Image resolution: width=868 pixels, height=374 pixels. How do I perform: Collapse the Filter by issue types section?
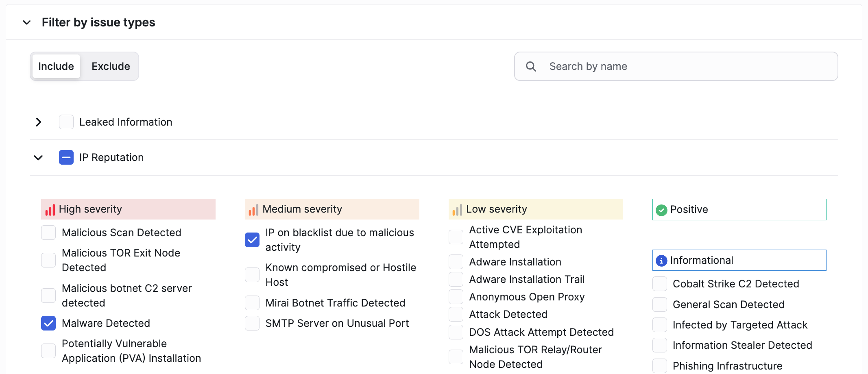pos(27,22)
